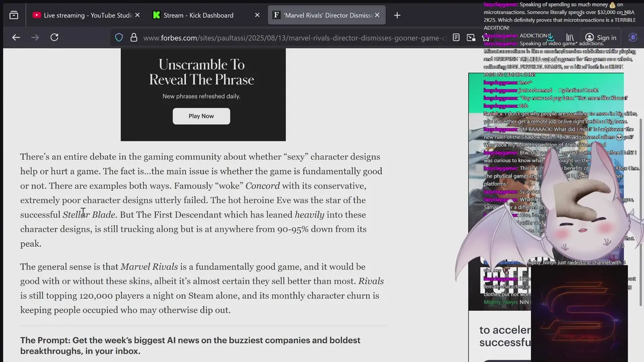644x362 pixels.
Task: Click the forbes.com URL address field
Action: (x=294, y=38)
